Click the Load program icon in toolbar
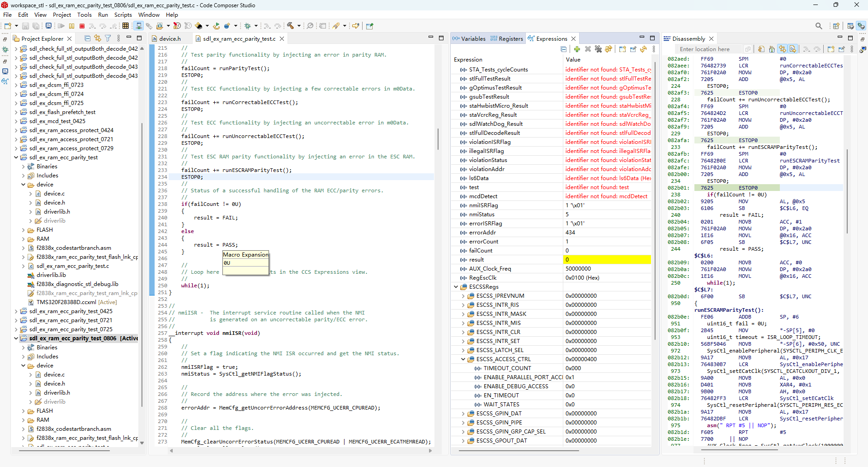This screenshot has width=868, height=467. coord(160,26)
